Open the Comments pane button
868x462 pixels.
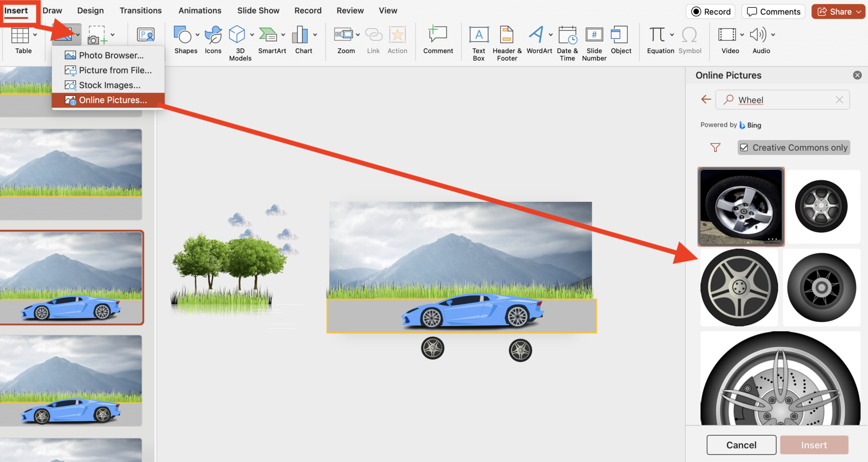point(774,11)
